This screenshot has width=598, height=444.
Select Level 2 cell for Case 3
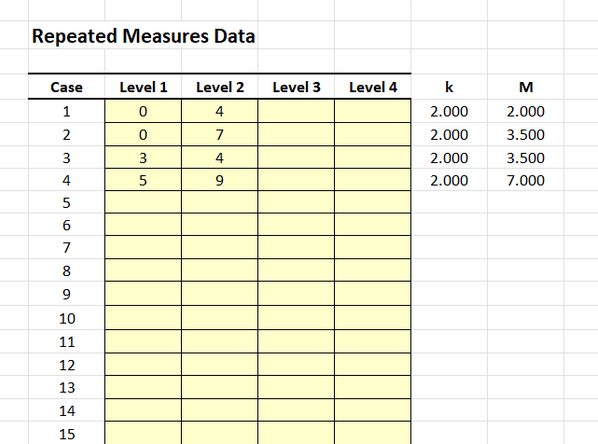click(x=220, y=157)
